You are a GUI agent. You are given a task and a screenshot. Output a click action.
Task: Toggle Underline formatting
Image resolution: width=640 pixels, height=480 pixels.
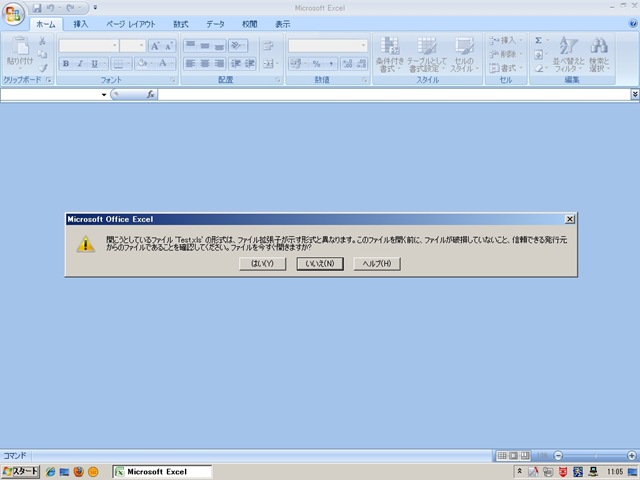pyautogui.click(x=95, y=64)
